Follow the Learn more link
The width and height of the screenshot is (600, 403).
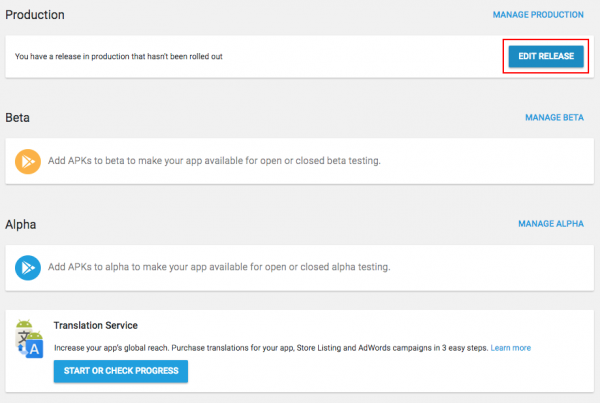(510, 348)
